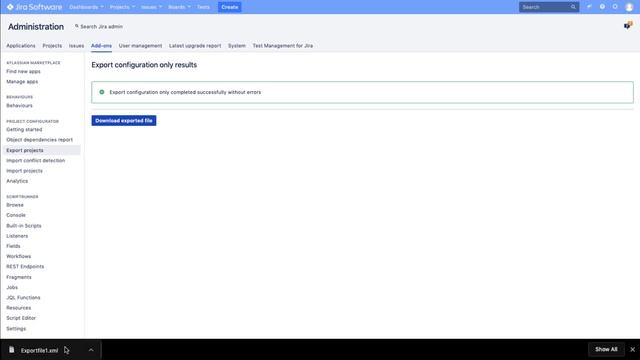Click the Export configuration only results heading
This screenshot has width=640, height=360.
[144, 65]
